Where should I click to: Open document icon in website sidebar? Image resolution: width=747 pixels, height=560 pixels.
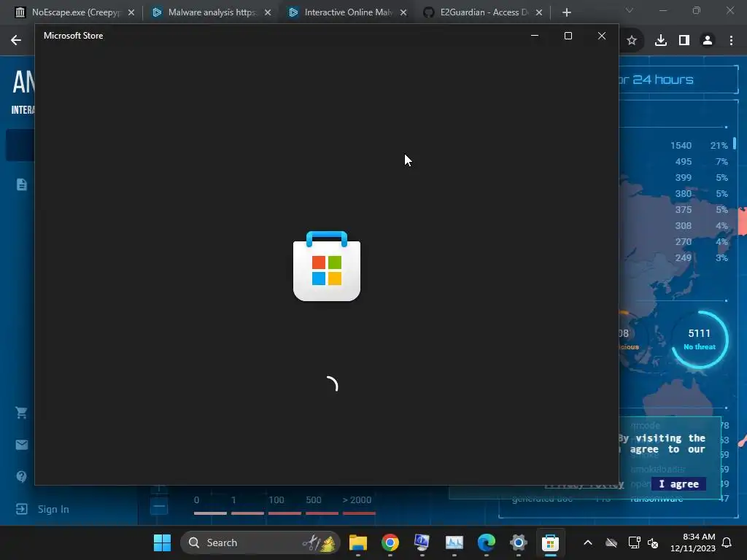[x=21, y=184]
